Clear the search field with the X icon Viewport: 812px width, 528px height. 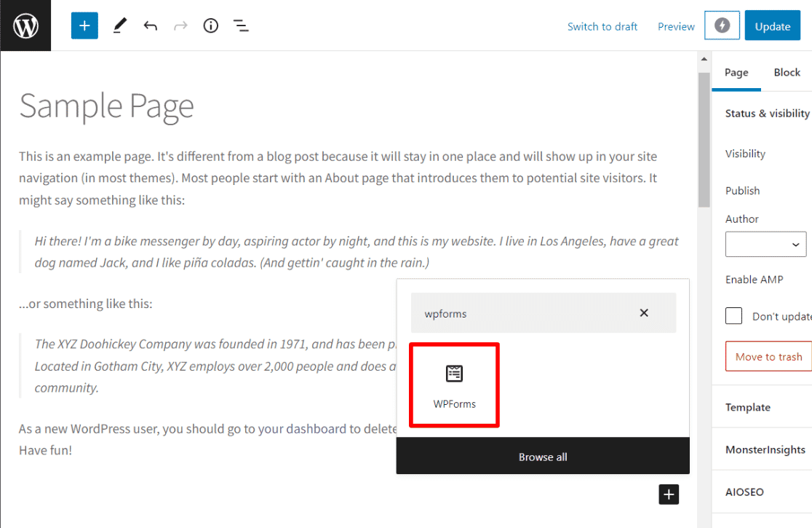coord(644,312)
